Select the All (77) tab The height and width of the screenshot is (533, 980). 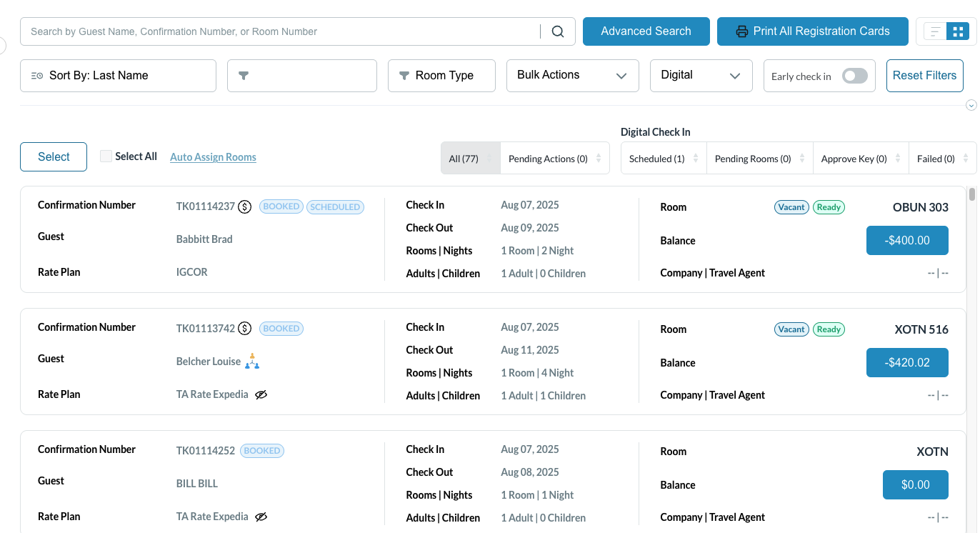(x=470, y=159)
